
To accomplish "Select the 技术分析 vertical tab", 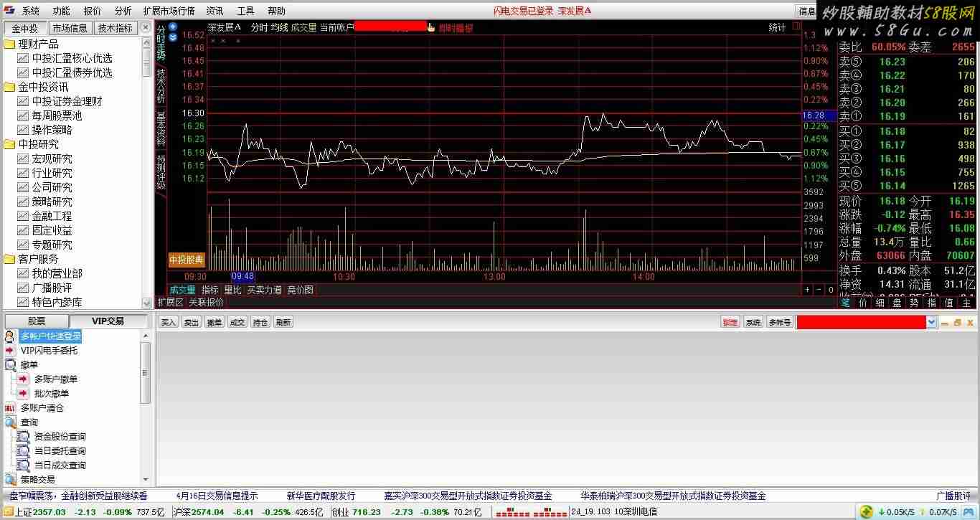I will click(161, 86).
